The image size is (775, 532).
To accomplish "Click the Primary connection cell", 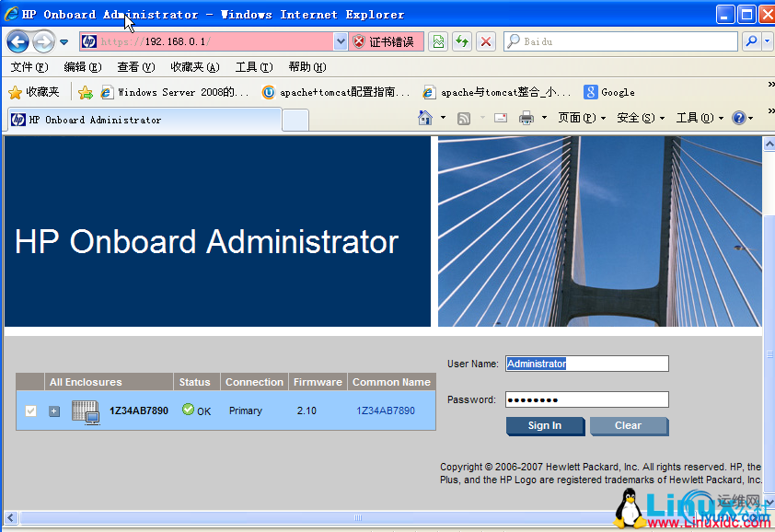I will 246,411.
